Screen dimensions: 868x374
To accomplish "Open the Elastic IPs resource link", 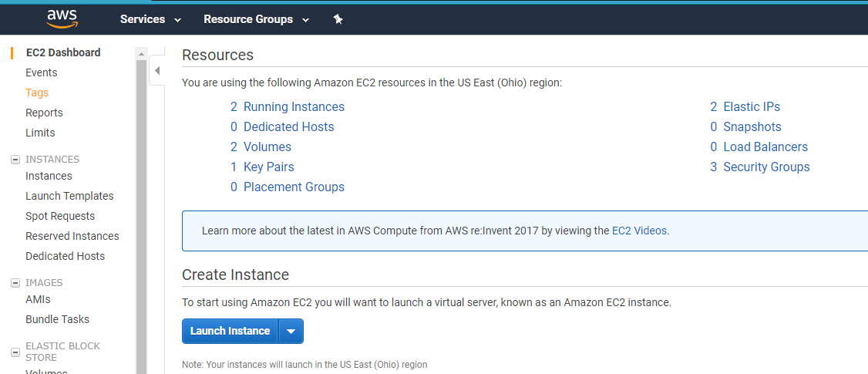I will point(752,107).
